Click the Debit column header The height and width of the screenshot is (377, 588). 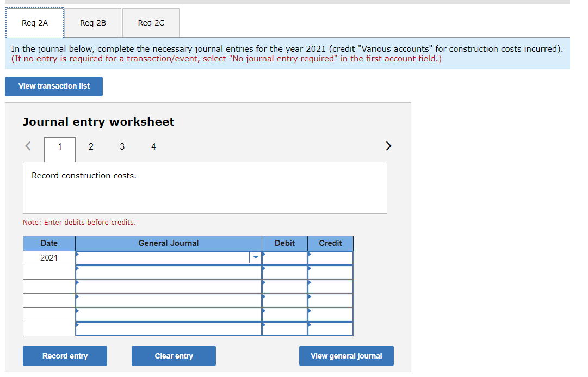284,243
